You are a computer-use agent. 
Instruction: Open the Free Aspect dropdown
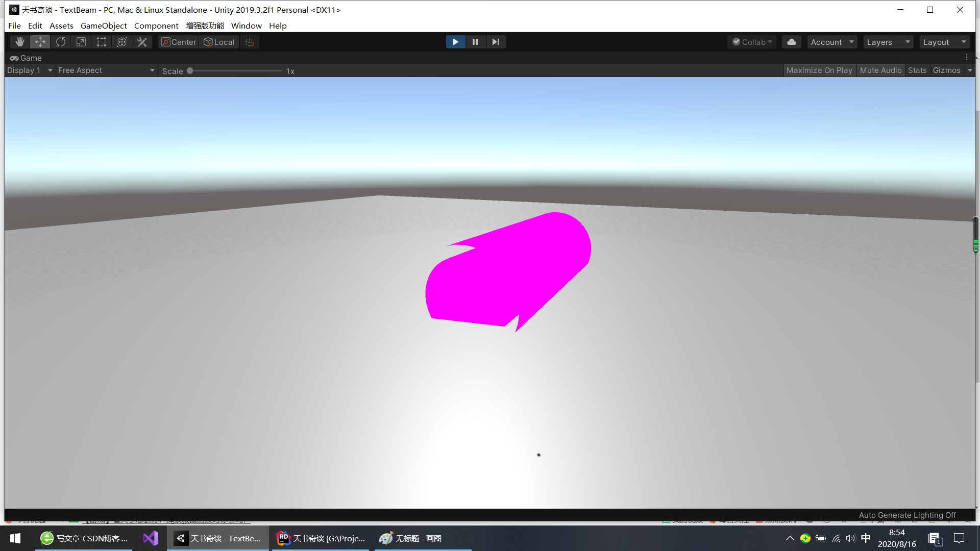click(106, 70)
